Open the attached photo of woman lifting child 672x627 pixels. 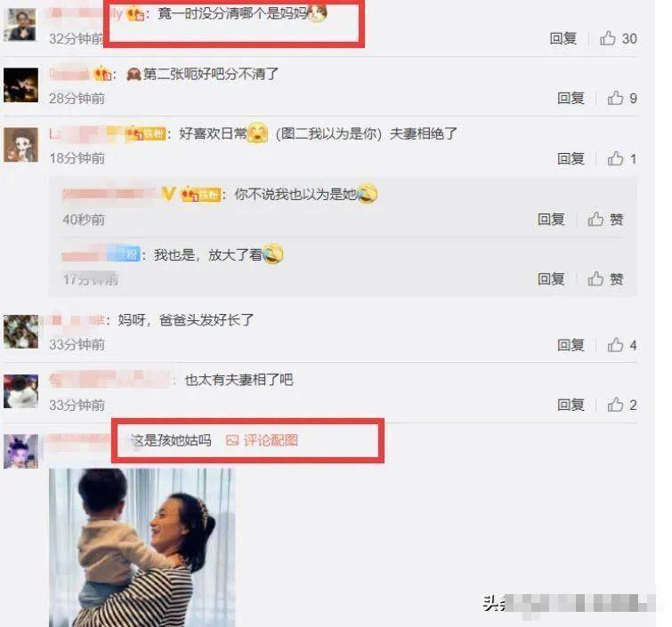[x=142, y=547]
